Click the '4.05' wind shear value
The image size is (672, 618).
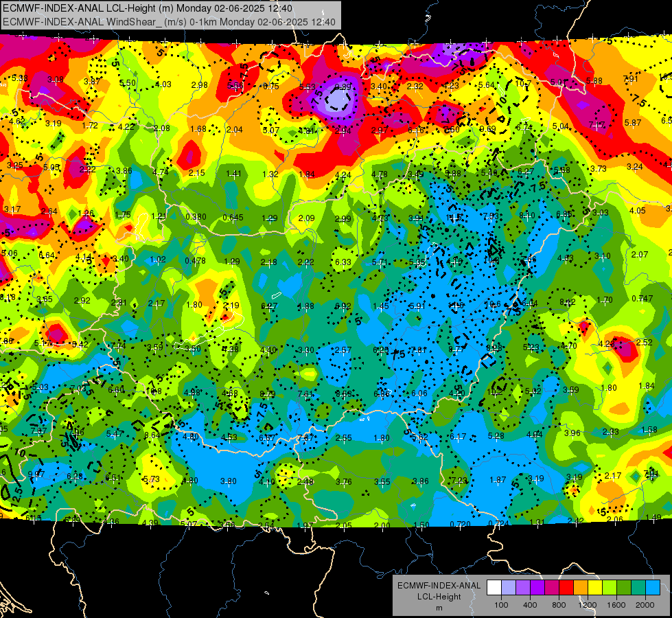[x=637, y=211]
